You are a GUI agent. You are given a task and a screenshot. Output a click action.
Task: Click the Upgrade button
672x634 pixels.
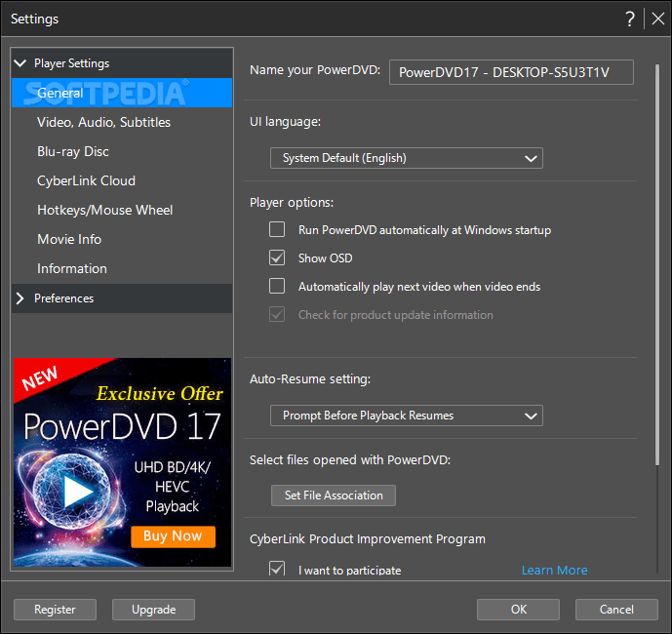(x=153, y=610)
